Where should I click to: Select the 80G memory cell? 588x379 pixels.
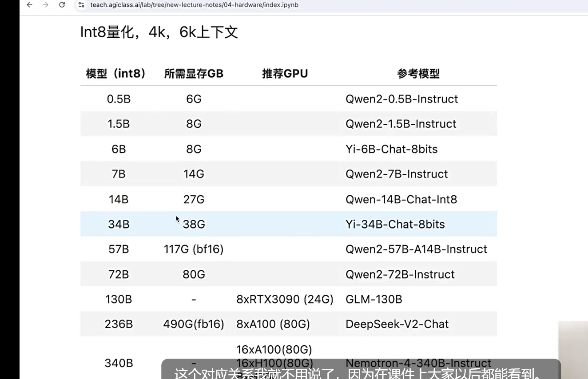pyautogui.click(x=194, y=274)
